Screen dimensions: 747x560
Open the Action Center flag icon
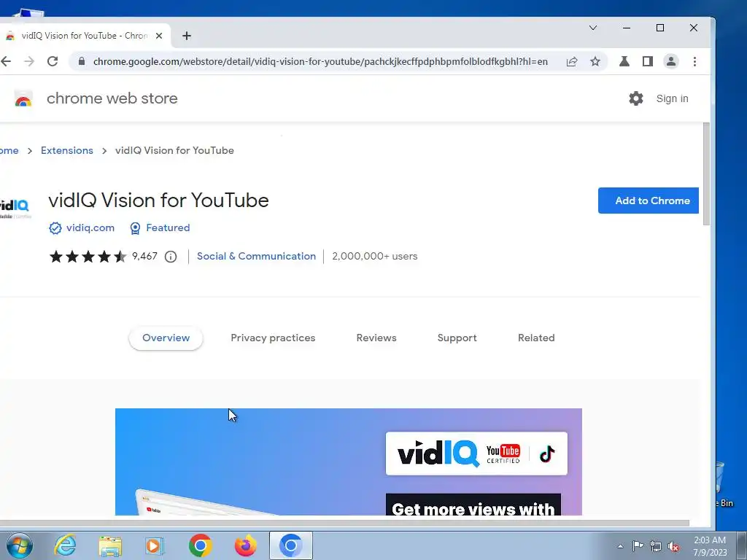click(x=638, y=545)
